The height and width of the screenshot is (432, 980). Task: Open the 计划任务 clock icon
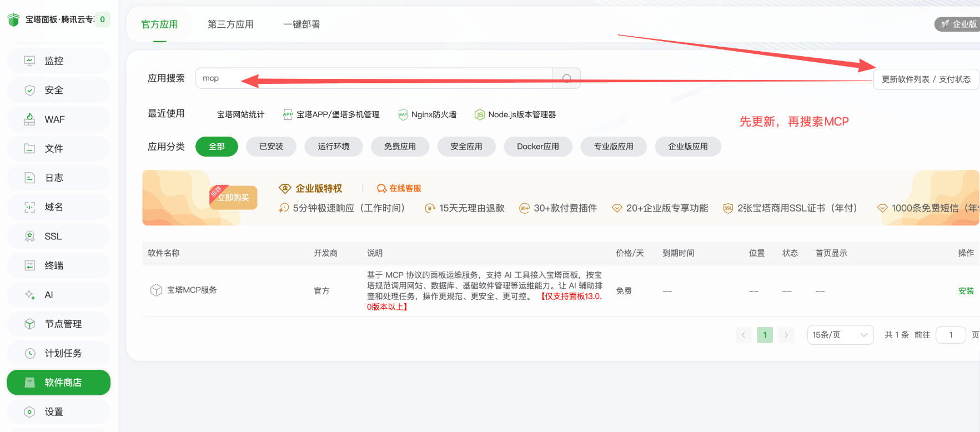30,353
